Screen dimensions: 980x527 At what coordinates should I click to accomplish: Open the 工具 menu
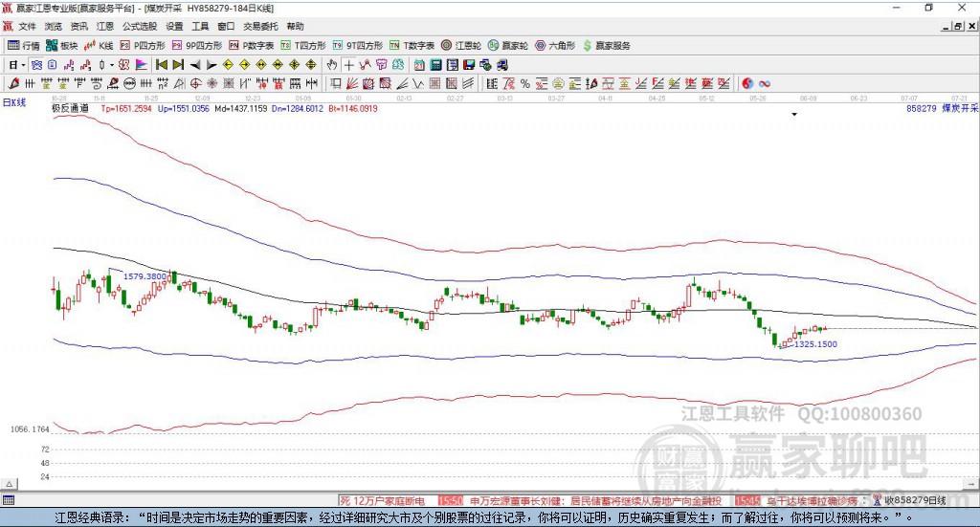tap(200, 26)
